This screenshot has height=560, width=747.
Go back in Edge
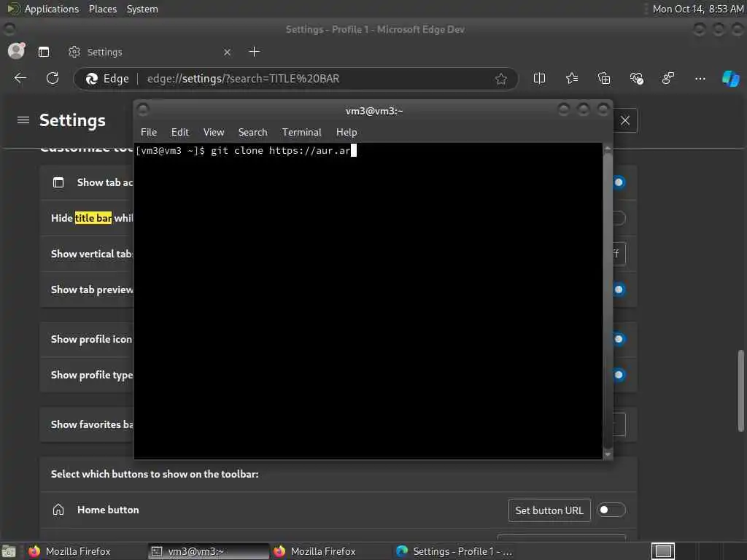(x=20, y=78)
